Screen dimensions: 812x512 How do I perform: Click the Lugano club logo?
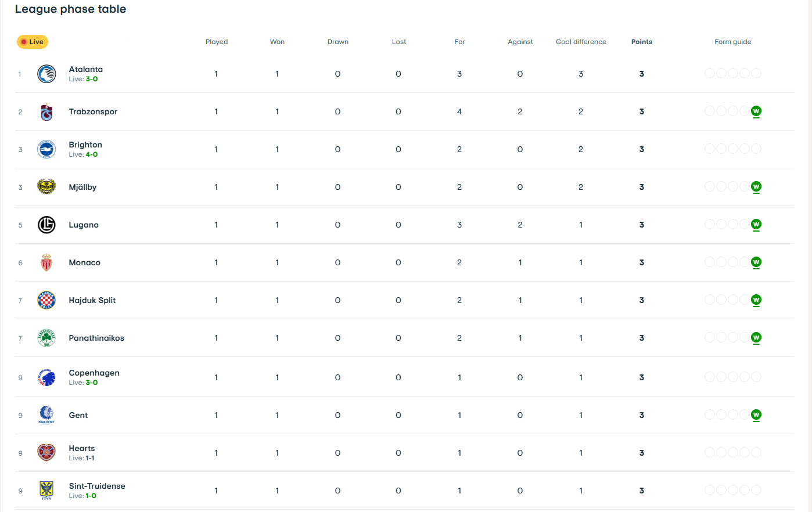46,225
